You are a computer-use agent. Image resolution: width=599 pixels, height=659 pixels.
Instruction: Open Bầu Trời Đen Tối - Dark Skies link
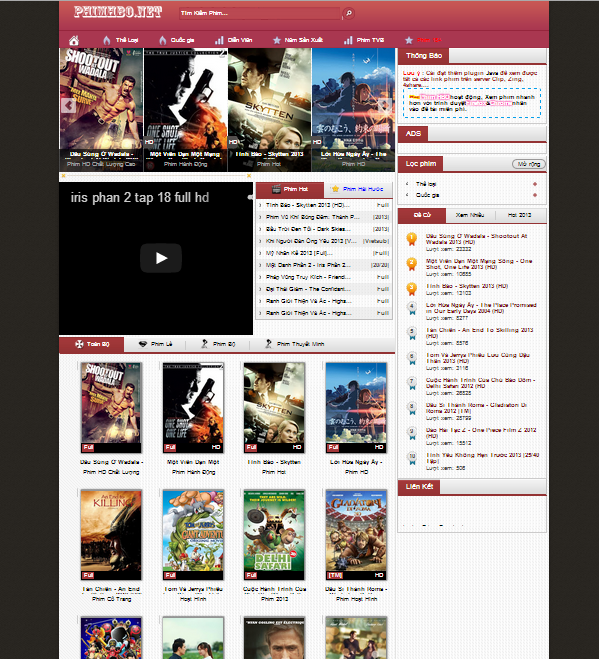308,229
